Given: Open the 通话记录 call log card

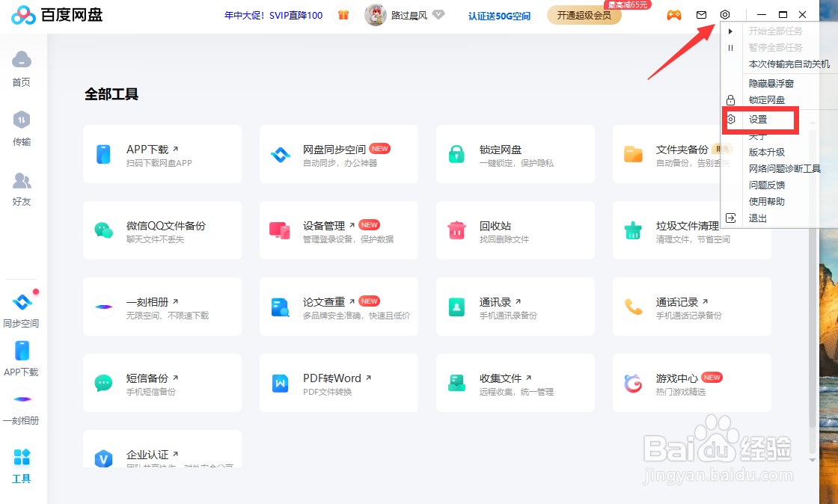Looking at the screenshot, I should 691,307.
